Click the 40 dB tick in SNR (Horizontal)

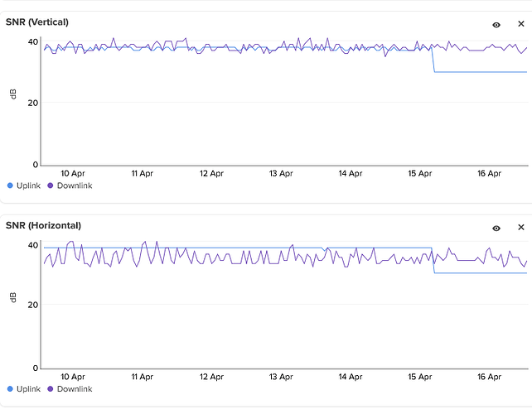33,245
